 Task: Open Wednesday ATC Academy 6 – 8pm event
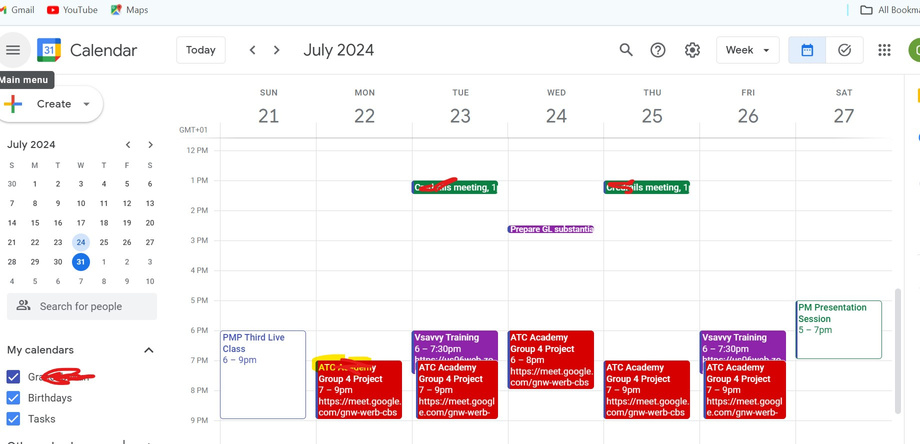pos(551,360)
